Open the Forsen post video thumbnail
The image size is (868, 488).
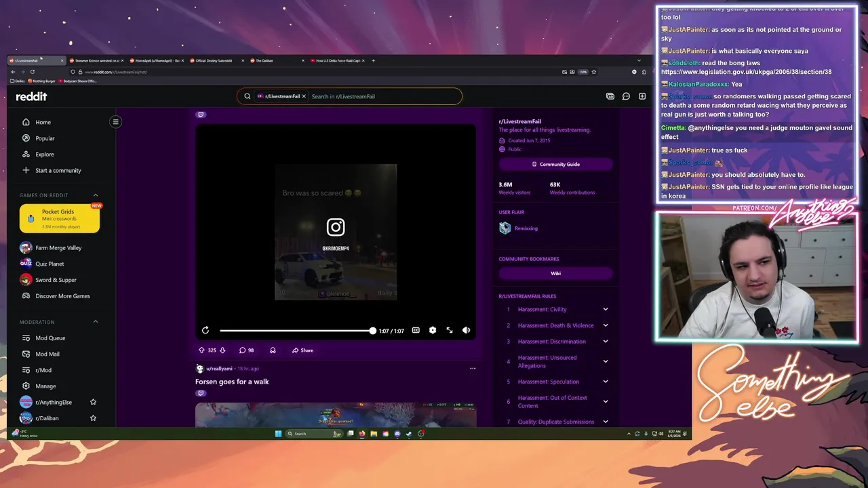point(336,415)
